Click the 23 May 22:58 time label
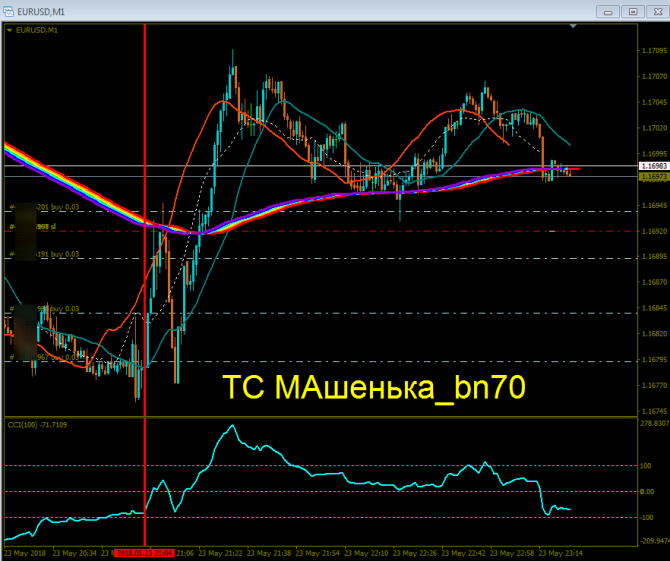This screenshot has width=670, height=561. 512,553
